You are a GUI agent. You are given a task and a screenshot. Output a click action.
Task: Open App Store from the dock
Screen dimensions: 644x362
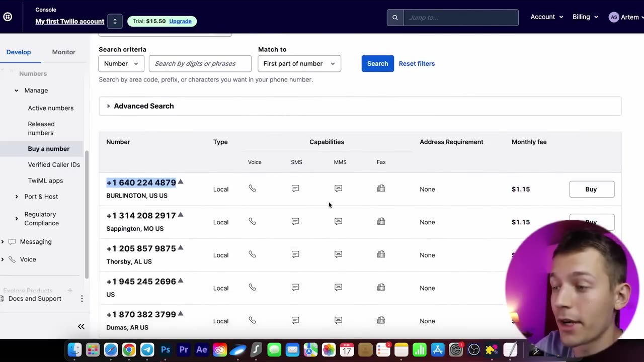(x=437, y=349)
